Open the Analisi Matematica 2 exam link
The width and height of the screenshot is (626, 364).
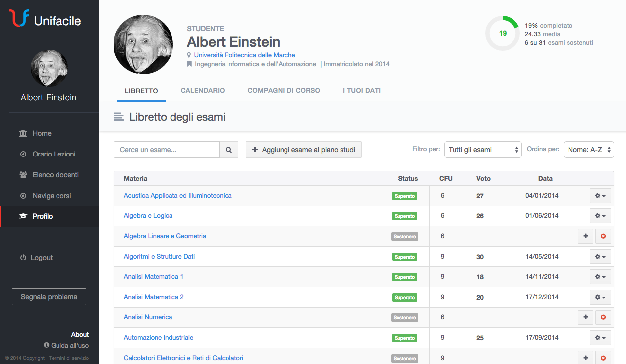[154, 297]
